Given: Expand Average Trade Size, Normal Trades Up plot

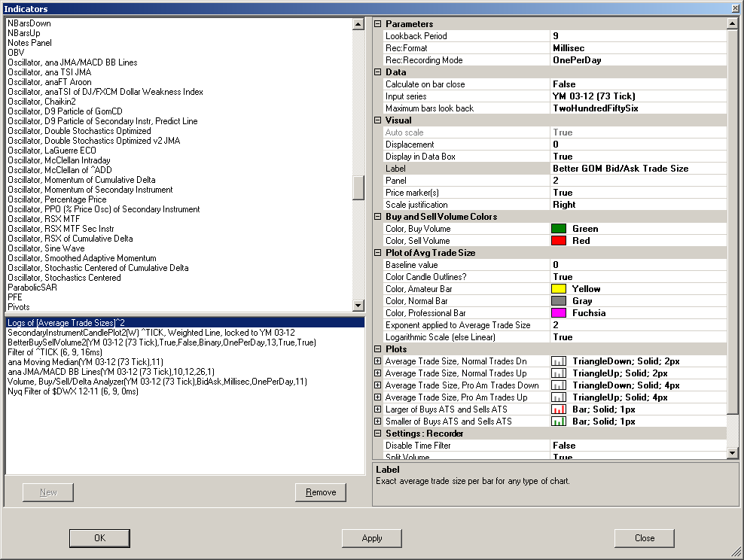Looking at the screenshot, I should click(x=378, y=373).
